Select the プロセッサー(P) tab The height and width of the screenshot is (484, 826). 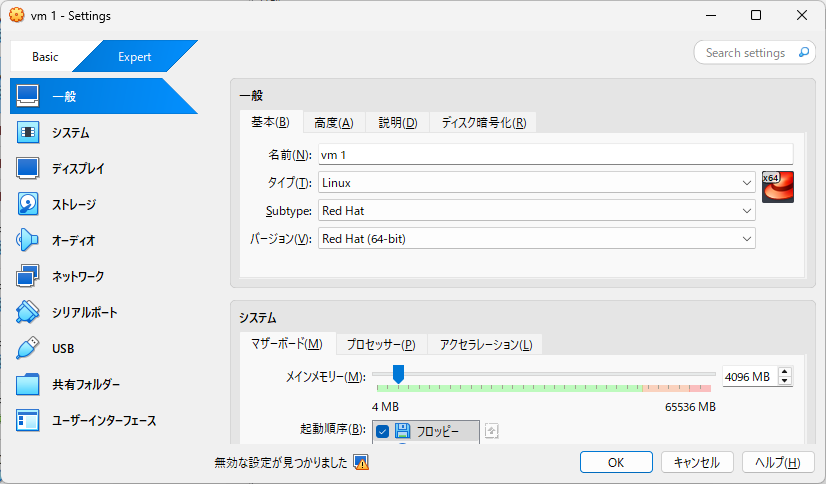point(381,344)
